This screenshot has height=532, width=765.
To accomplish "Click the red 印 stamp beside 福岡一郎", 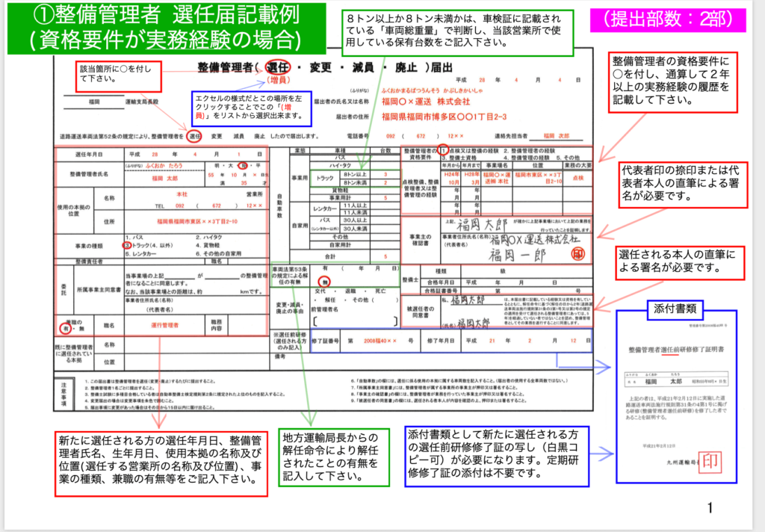I will [x=578, y=254].
